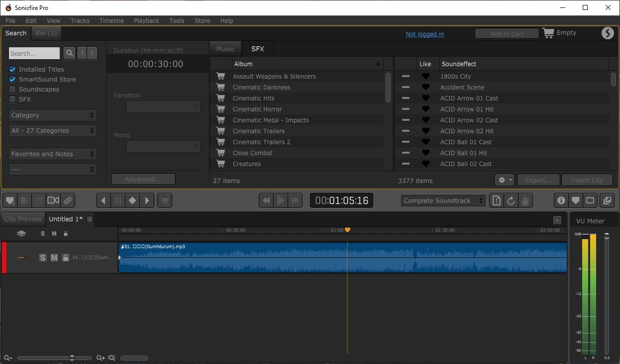Enable the Soundscapes checkbox
Image resolution: width=620 pixels, height=364 pixels.
pos(12,89)
